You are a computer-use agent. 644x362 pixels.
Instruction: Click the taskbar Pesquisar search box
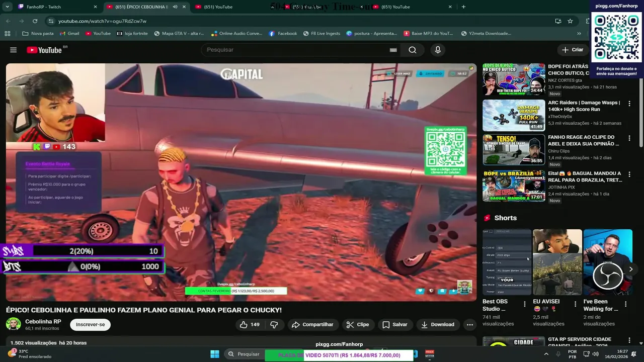[244, 354]
